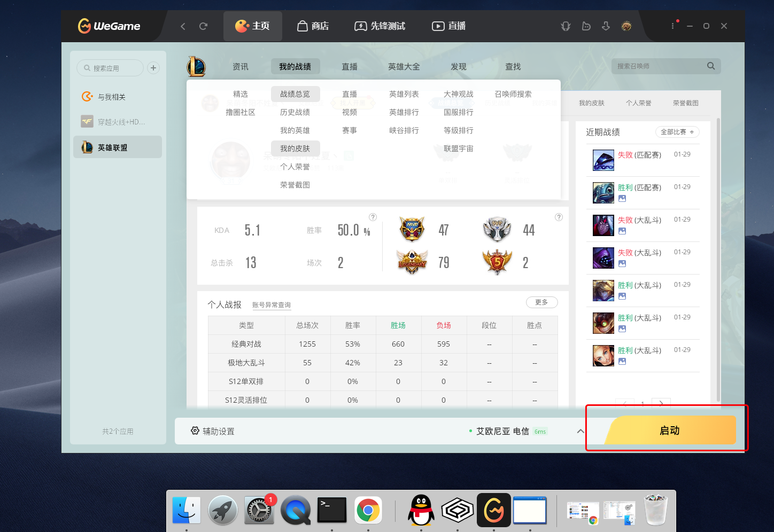Open the user avatar profile
Image resolution: width=774 pixels, height=532 pixels.
(626, 26)
